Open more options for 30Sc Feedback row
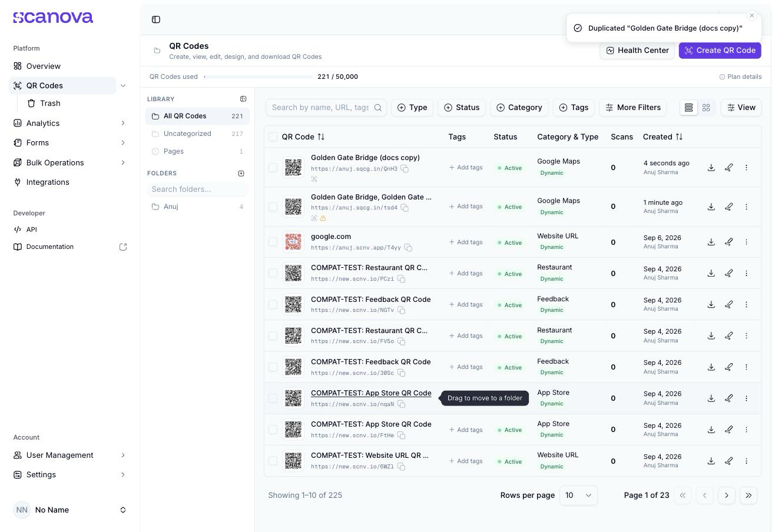Screen dimensions: 775x532 (746, 367)
